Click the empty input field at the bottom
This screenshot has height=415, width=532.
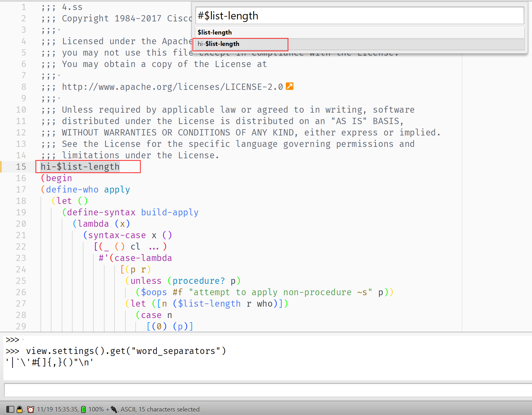(266, 390)
